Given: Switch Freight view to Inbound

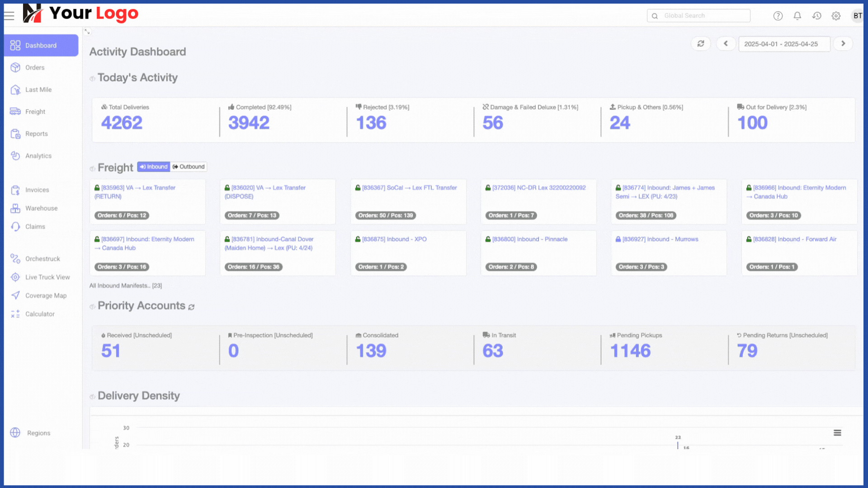Looking at the screenshot, I should 154,167.
